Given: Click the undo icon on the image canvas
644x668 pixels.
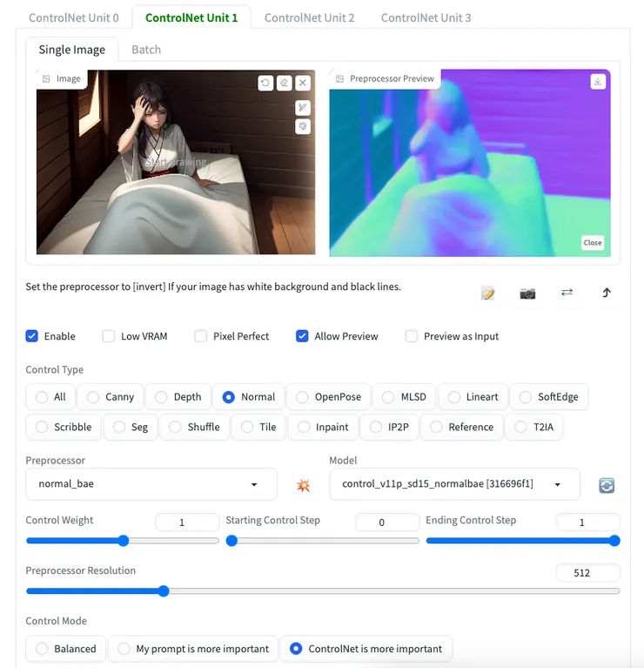Looking at the screenshot, I should [265, 83].
